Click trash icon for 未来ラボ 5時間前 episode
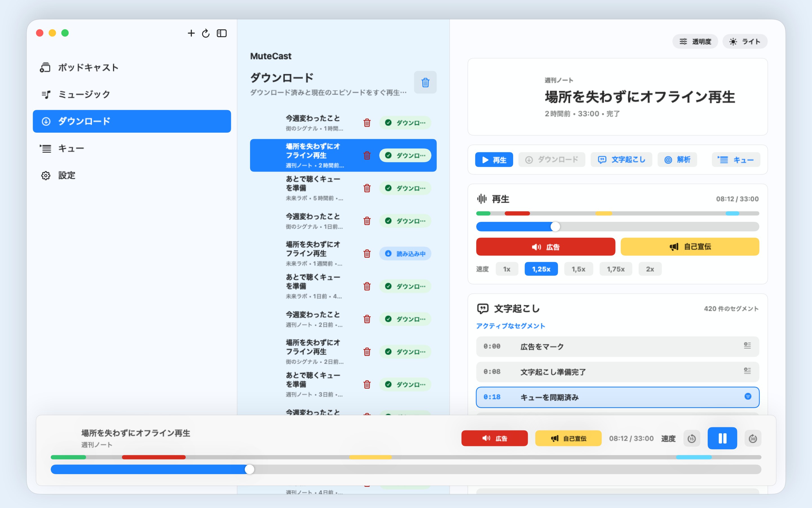Screen dimensions: 812x508 pos(367,188)
